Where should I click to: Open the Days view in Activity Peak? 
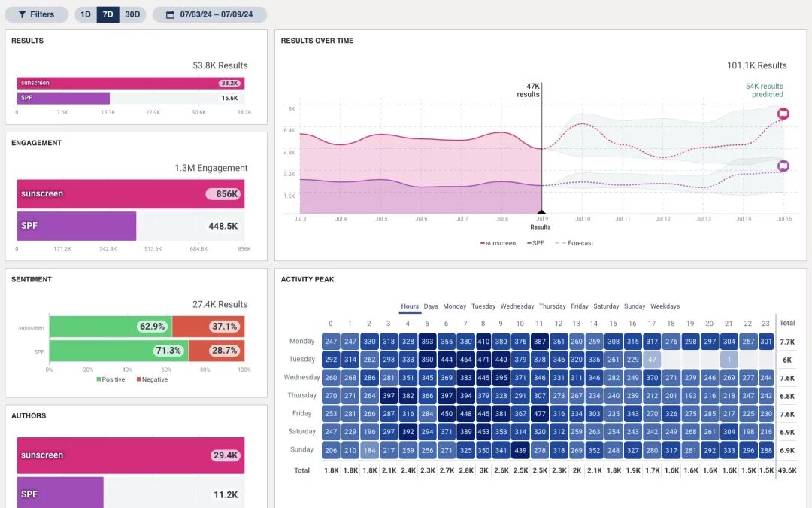pos(431,306)
